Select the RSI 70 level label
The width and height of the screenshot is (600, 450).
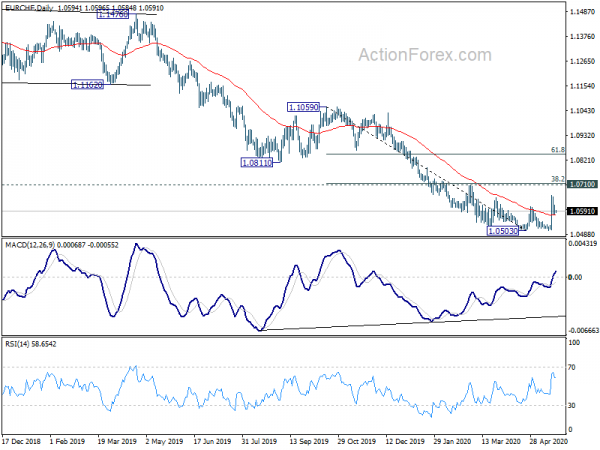(572, 367)
